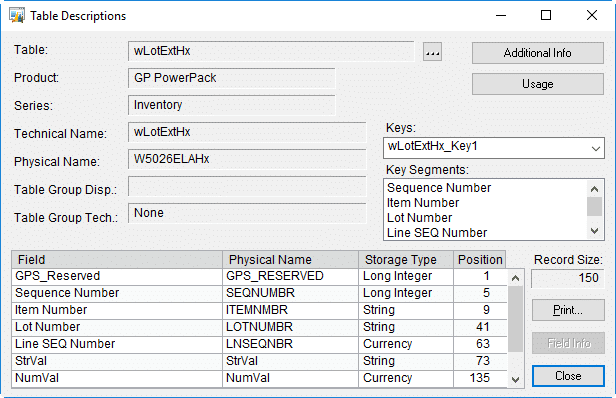
Task: Click physical name GPS_RESERVED
Action: pos(275,276)
